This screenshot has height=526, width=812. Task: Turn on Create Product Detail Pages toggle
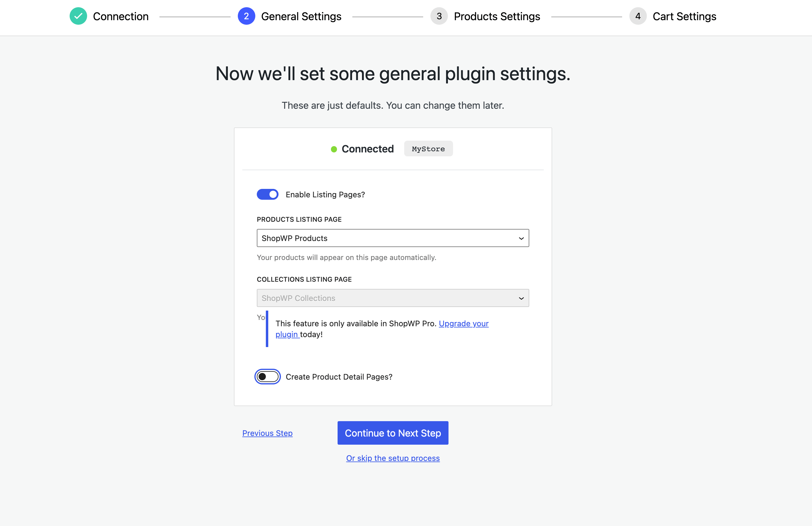click(x=267, y=377)
